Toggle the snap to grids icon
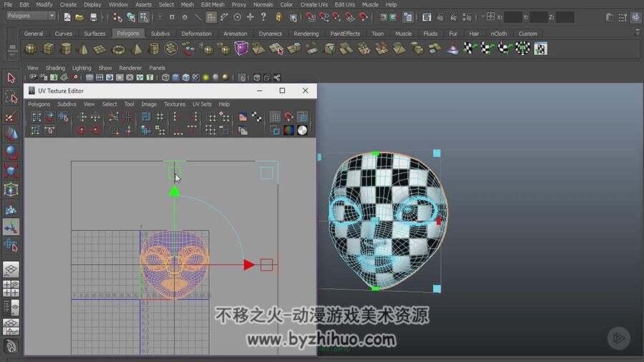This screenshot has height=362, width=644. click(x=311, y=17)
